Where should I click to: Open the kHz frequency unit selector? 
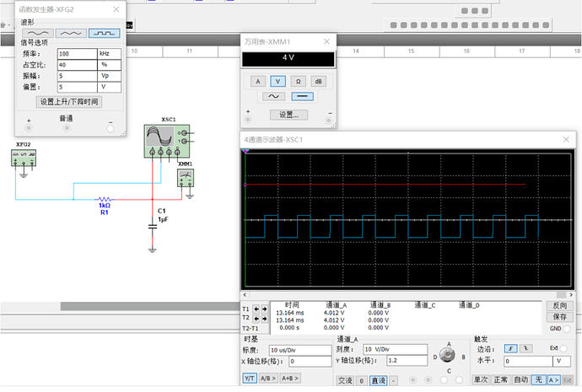110,52
